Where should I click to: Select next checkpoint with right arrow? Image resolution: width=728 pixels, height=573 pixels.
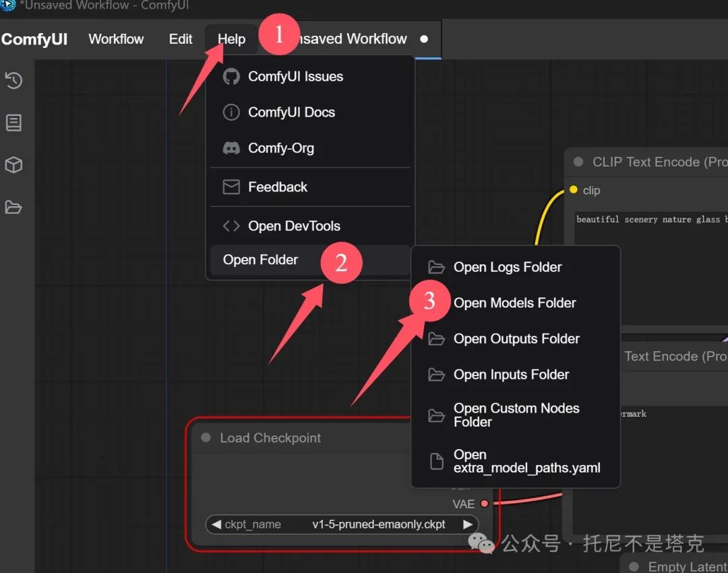point(468,524)
